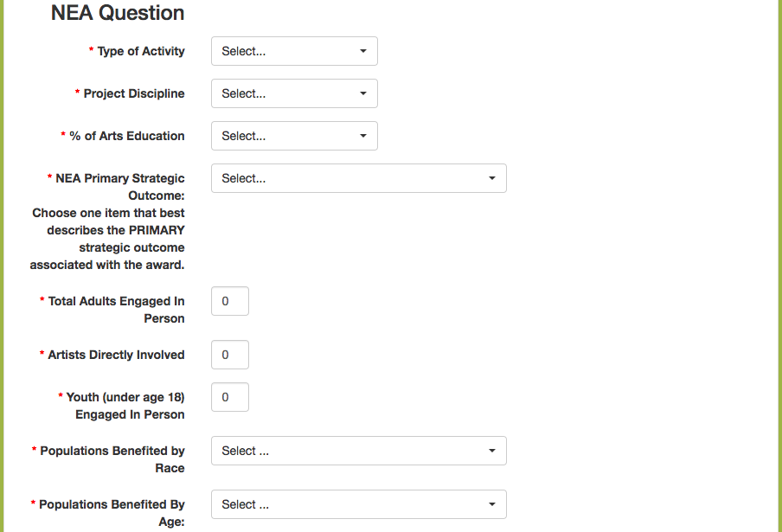782x532 pixels.
Task: Click the Populations Benefited by Race label
Action: (x=112, y=459)
